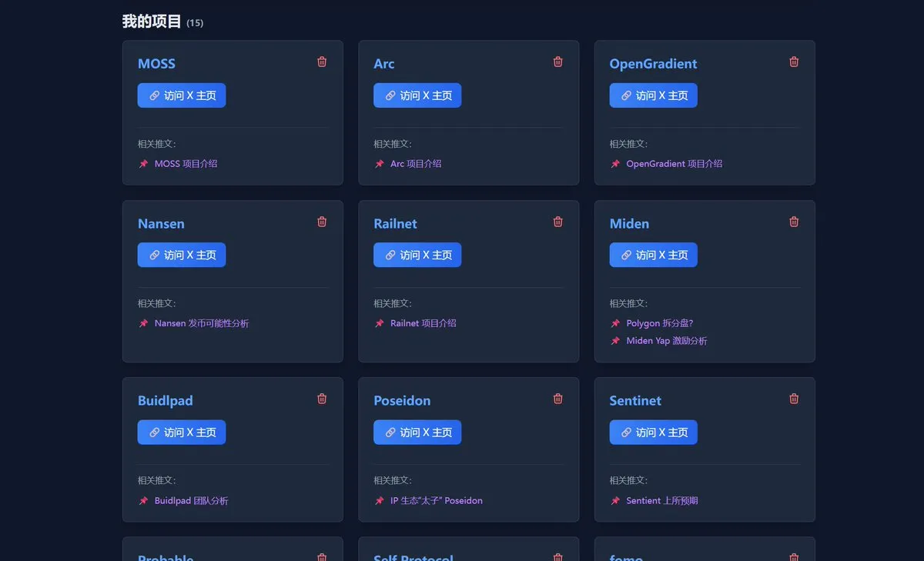Screen dimensions: 924x561
Task: Open the Sentient 上所预期 link
Action: point(661,501)
